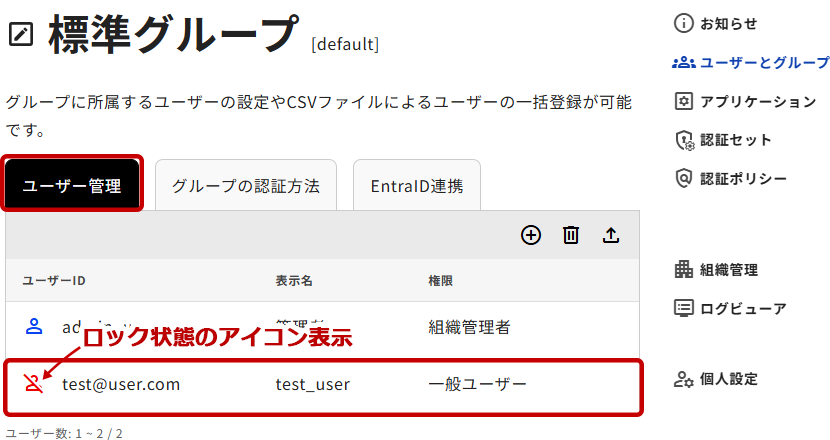The height and width of the screenshot is (440, 830).
Task: Click the edit pencil icon beside 標準グループ
Action: tap(21, 36)
